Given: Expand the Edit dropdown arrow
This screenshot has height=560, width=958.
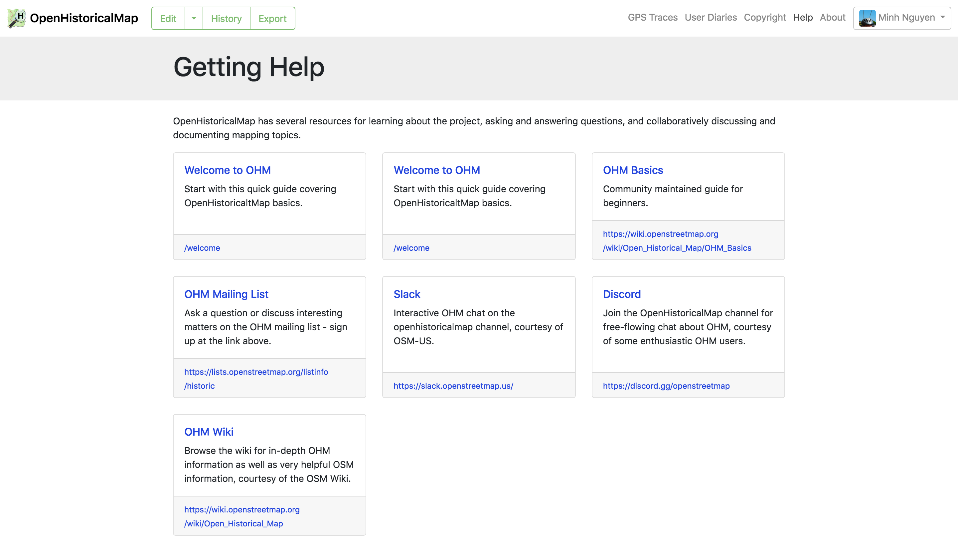Looking at the screenshot, I should tap(194, 18).
